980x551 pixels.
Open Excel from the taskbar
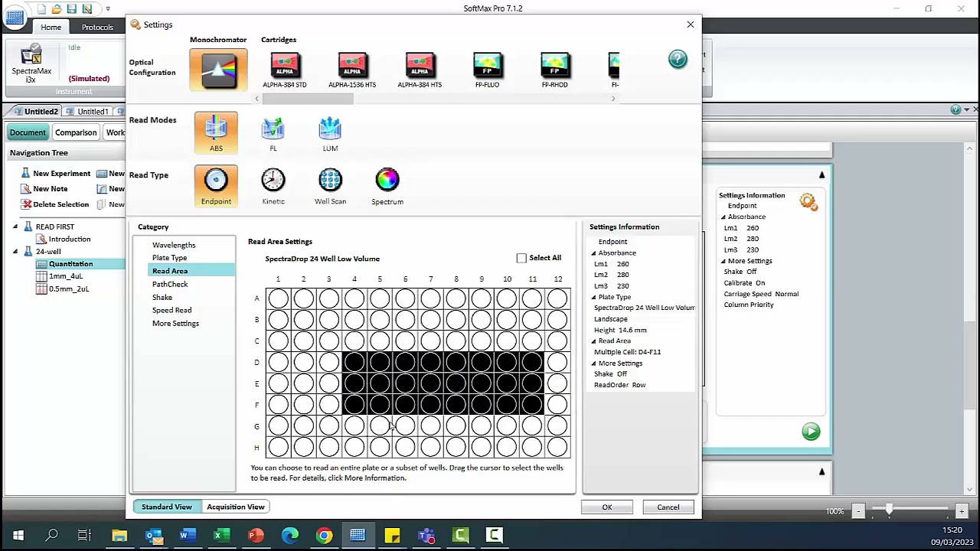tap(220, 535)
